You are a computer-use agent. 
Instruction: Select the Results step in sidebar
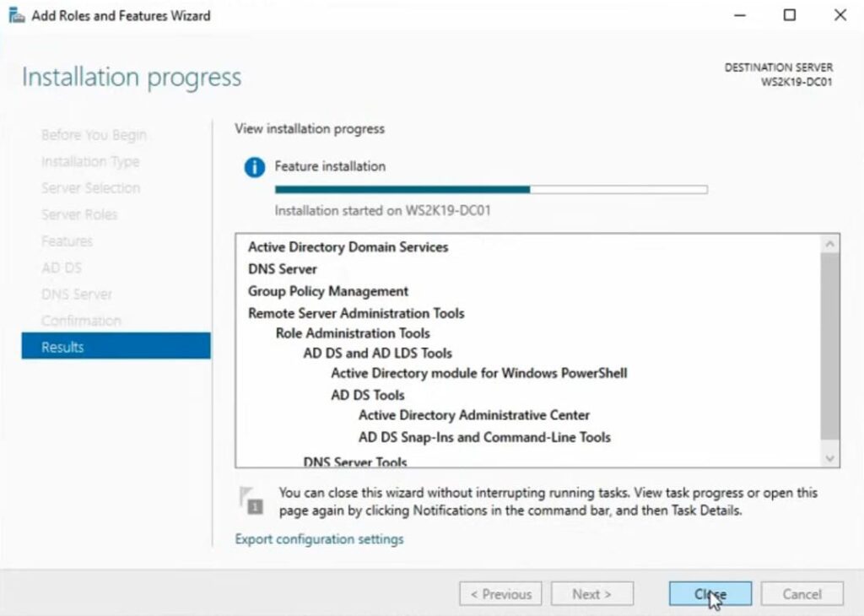116,347
